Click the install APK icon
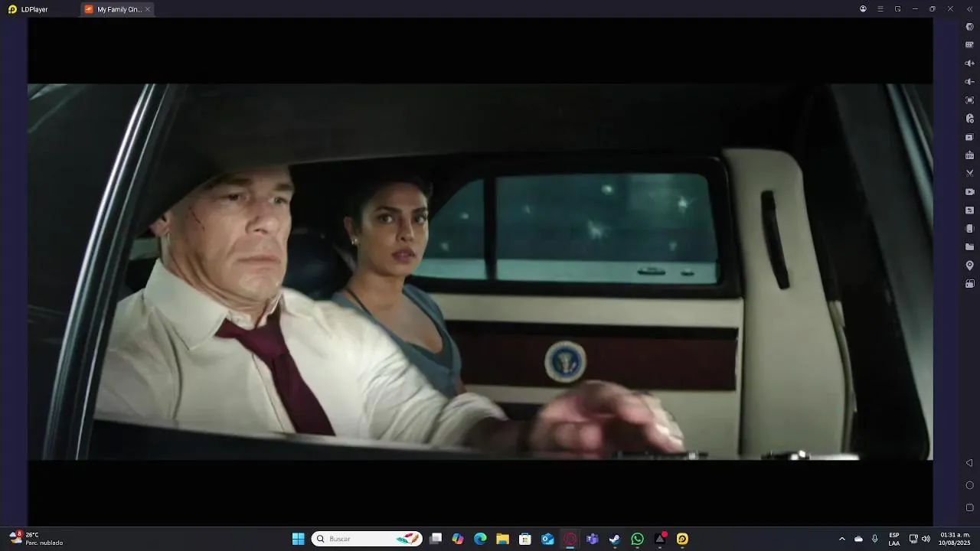980x551 pixels. coord(969,155)
